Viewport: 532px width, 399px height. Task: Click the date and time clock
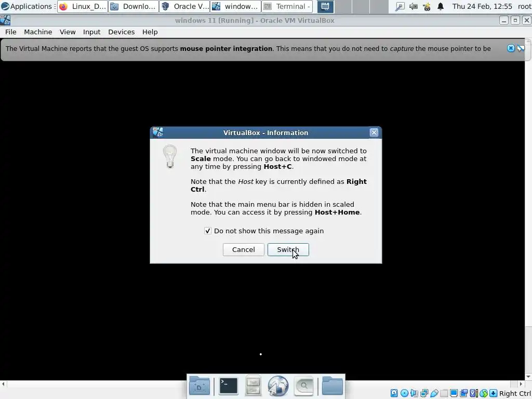pyautogui.click(x=482, y=6)
